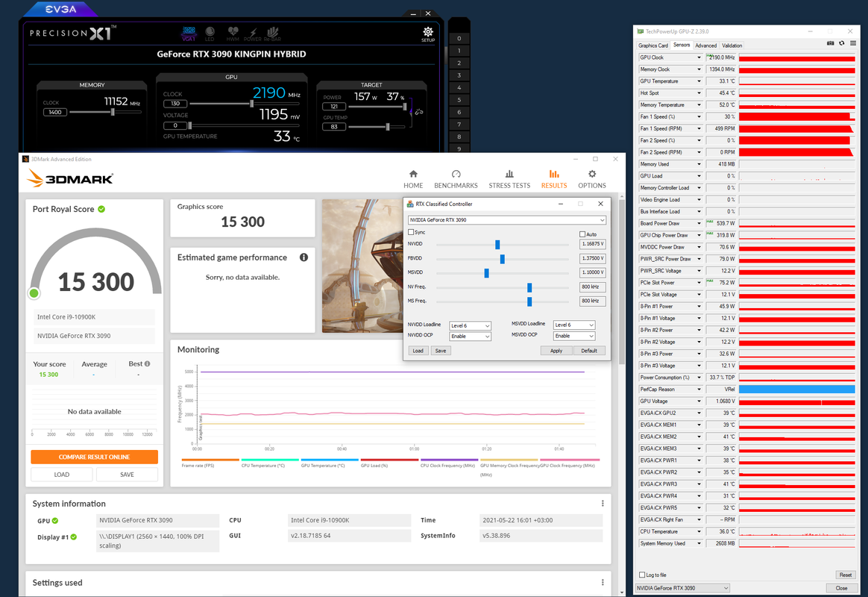Go to 3DMark HOME icon
The width and height of the screenshot is (868, 597).
pyautogui.click(x=413, y=174)
